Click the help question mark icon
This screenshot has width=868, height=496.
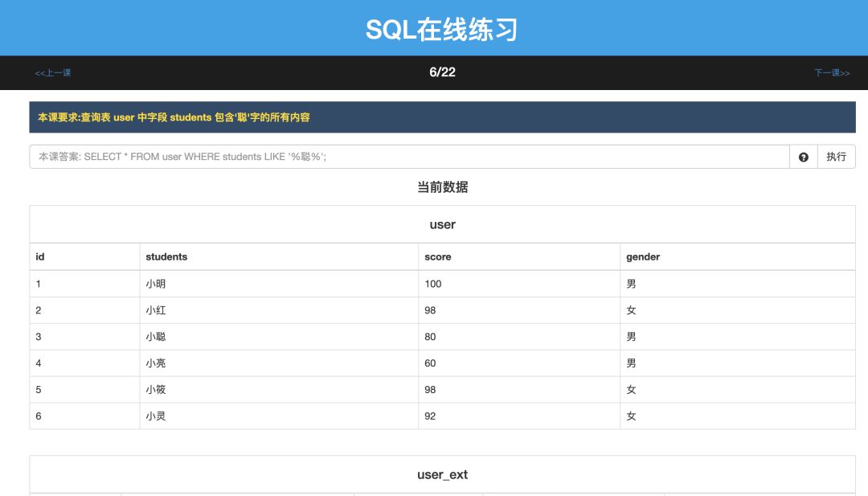point(803,158)
